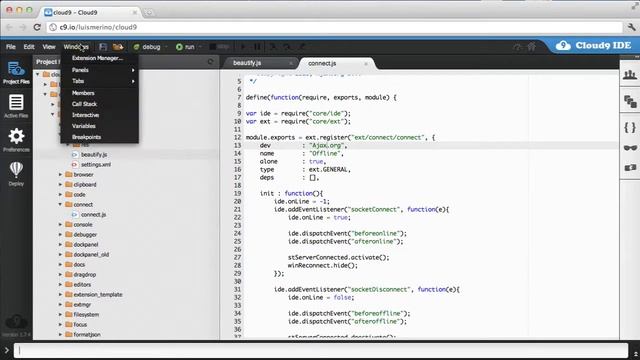Select settings.xml in the project tree
The height and width of the screenshot is (360, 640).
96,164
